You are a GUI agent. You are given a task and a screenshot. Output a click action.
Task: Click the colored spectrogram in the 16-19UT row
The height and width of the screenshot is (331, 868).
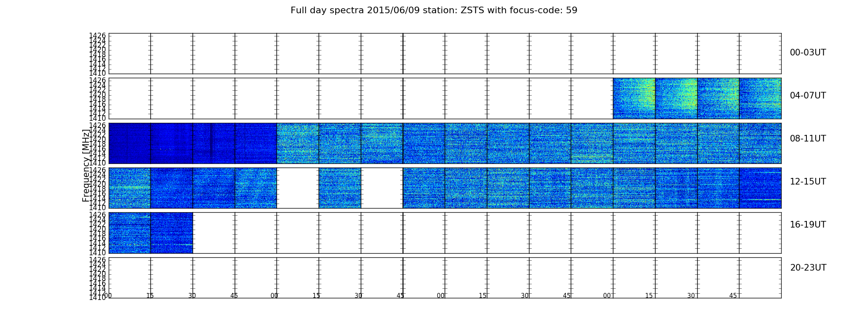150,233
